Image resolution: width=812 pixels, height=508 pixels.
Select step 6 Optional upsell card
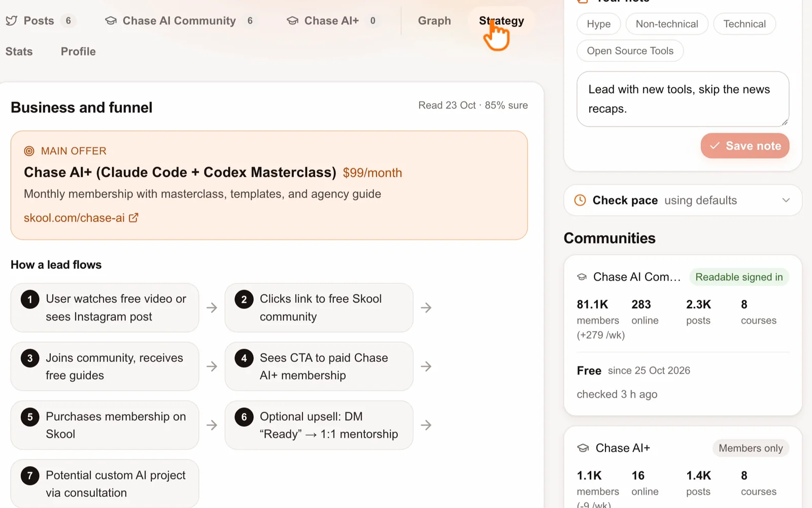319,425
